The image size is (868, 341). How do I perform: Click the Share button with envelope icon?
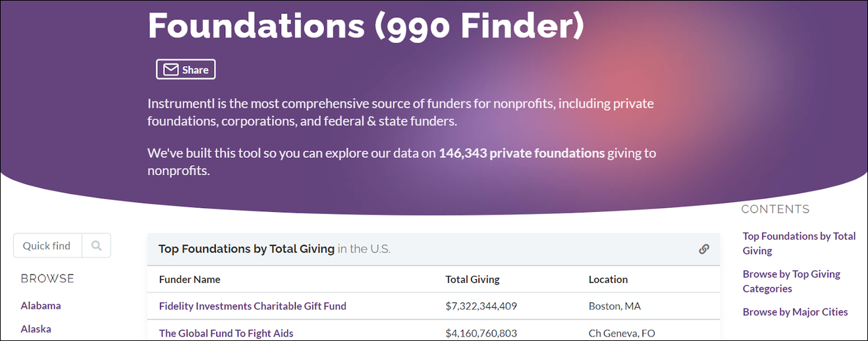[x=186, y=70]
